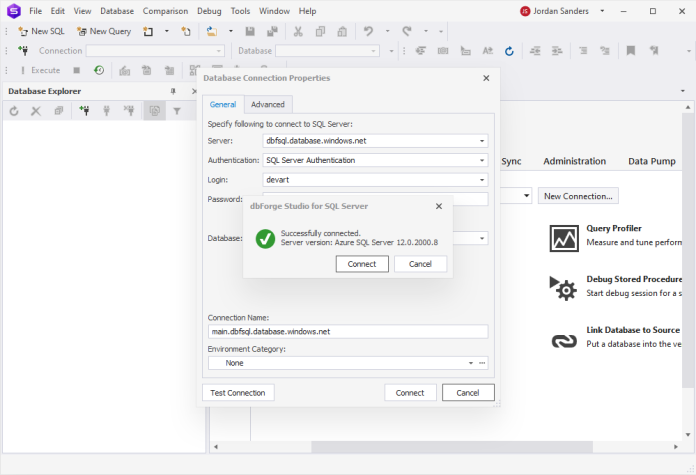Click the horizontal scrollbar at bottom
The width and height of the screenshot is (696, 475).
(x=451, y=447)
